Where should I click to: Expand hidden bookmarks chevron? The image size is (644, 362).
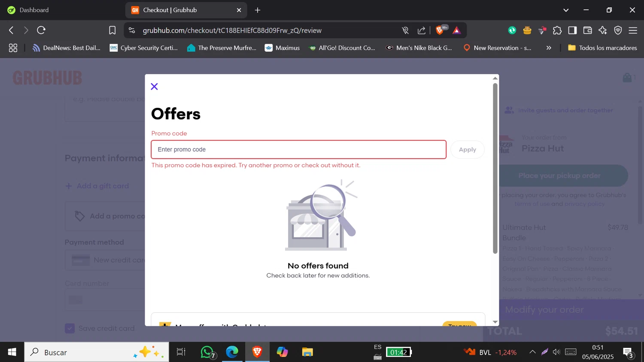pos(549,48)
